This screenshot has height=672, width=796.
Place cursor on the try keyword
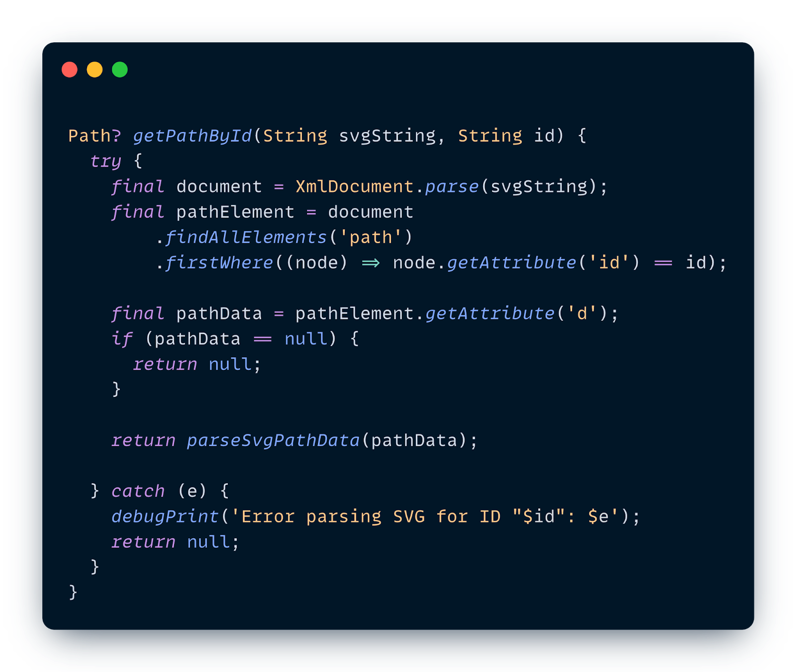point(105,161)
